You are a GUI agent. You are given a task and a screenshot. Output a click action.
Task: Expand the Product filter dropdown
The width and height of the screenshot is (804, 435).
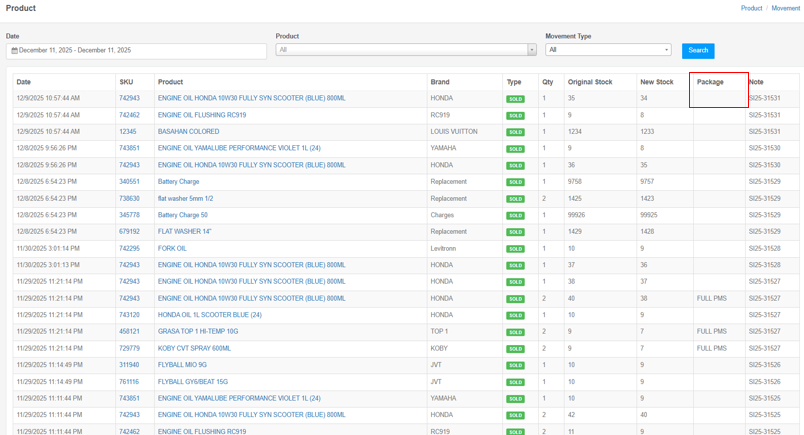pyautogui.click(x=400, y=50)
